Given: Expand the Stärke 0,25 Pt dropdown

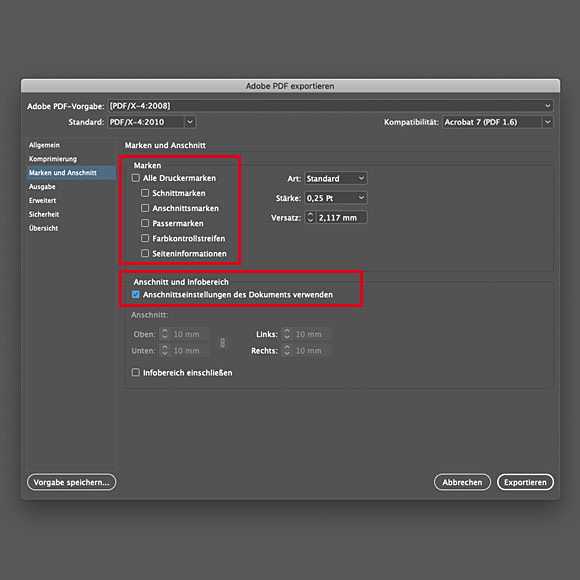Looking at the screenshot, I should point(336,198).
